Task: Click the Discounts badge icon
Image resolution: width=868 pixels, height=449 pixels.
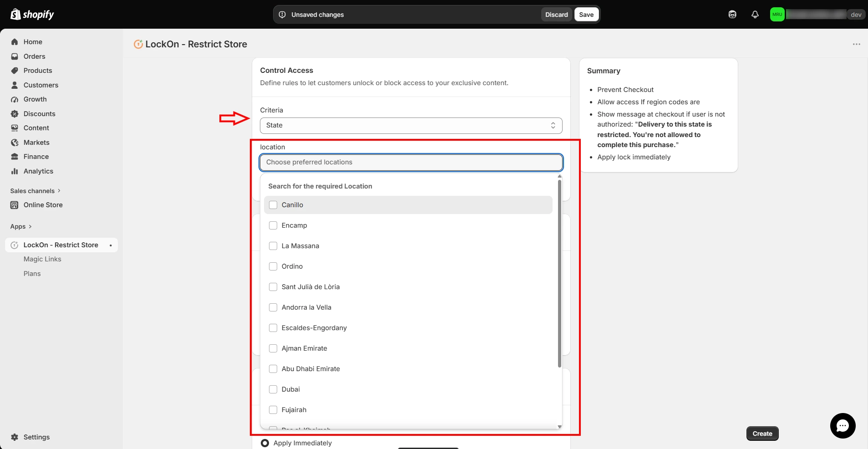Action: [15, 114]
